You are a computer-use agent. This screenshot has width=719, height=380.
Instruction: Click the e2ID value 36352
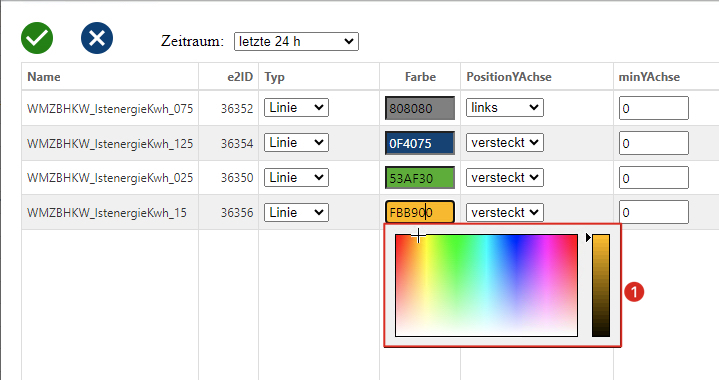click(x=237, y=109)
